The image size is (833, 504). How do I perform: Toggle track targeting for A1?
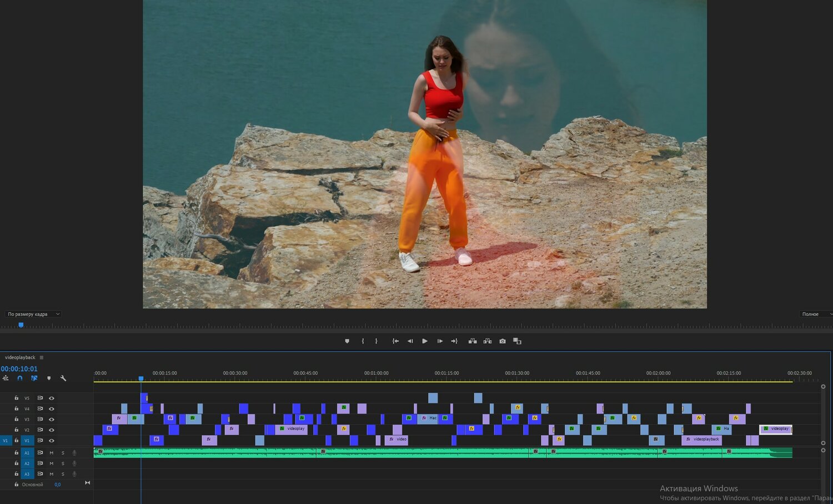(x=27, y=453)
